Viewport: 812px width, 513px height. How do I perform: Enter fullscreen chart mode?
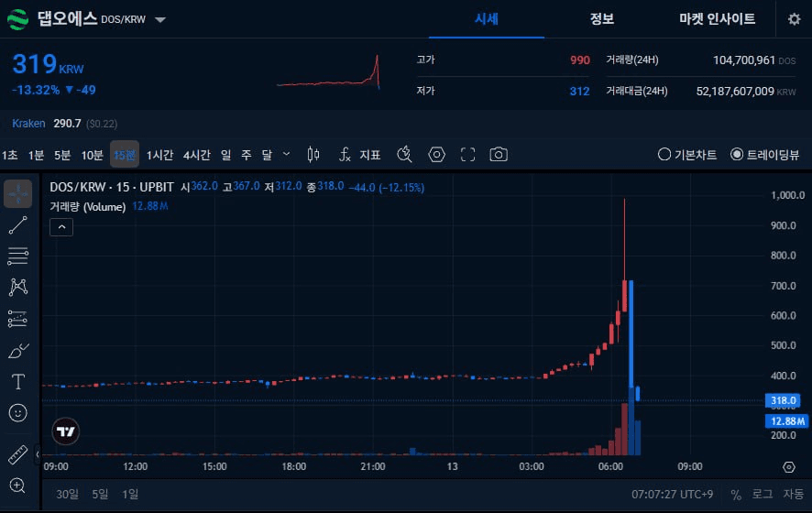point(467,154)
